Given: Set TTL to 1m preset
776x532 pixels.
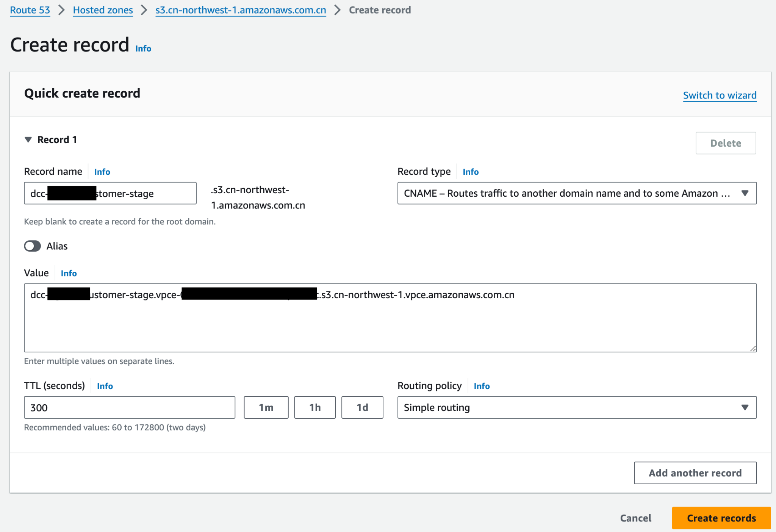Looking at the screenshot, I should (x=266, y=408).
